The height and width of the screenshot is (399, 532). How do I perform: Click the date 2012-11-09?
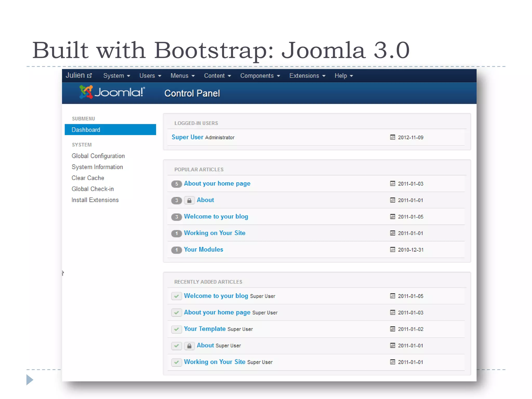[411, 137]
